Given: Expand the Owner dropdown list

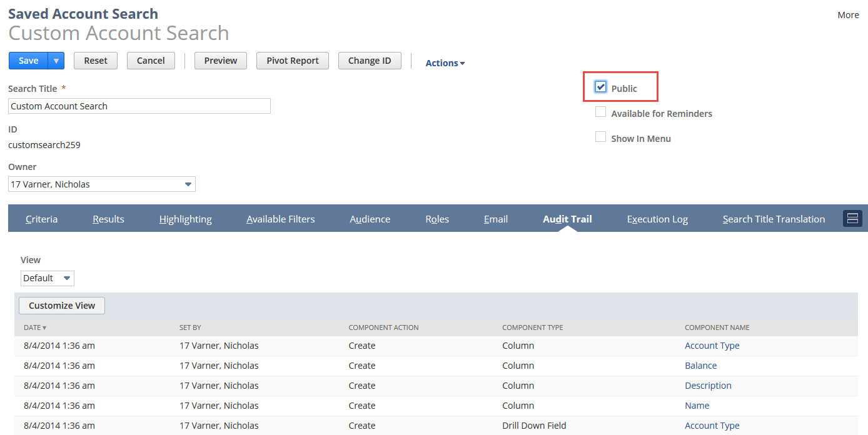Looking at the screenshot, I should tap(188, 184).
